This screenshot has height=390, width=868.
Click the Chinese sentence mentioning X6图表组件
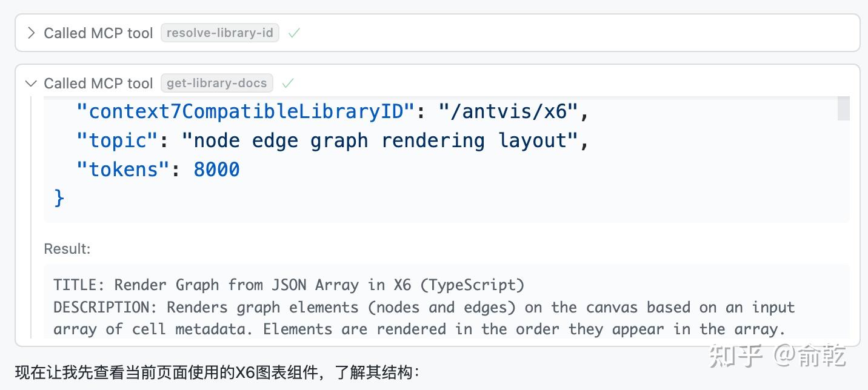point(217,372)
